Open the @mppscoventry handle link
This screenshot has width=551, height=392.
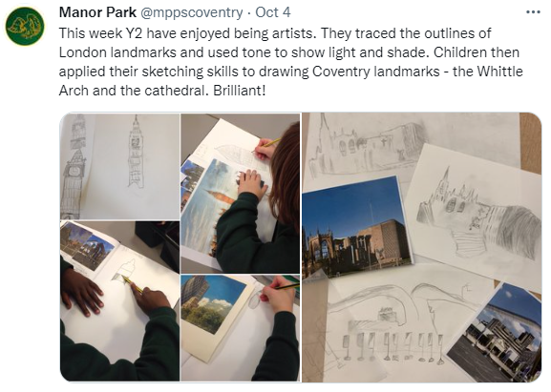[192, 12]
